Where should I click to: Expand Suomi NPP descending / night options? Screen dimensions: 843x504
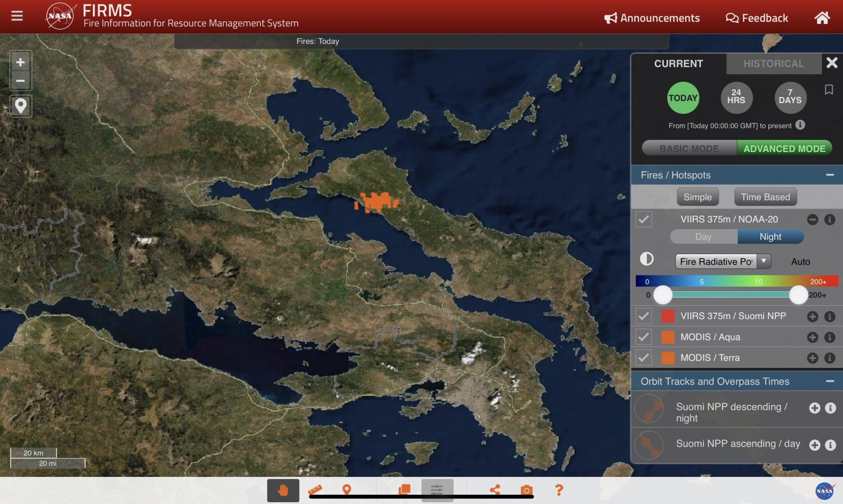(815, 408)
